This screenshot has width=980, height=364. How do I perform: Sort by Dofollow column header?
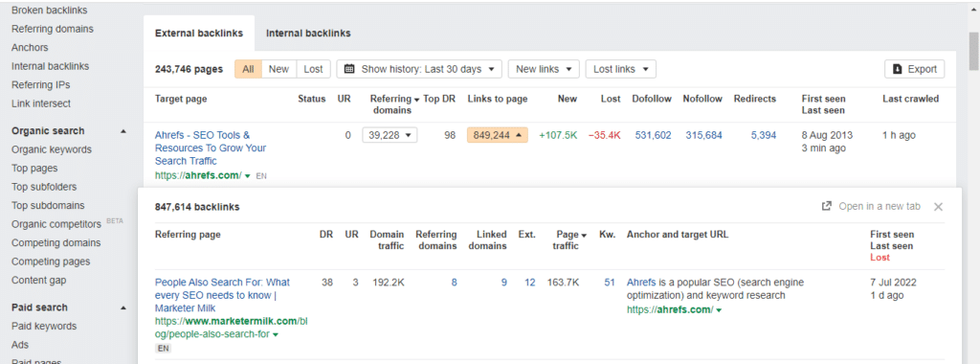point(651,99)
